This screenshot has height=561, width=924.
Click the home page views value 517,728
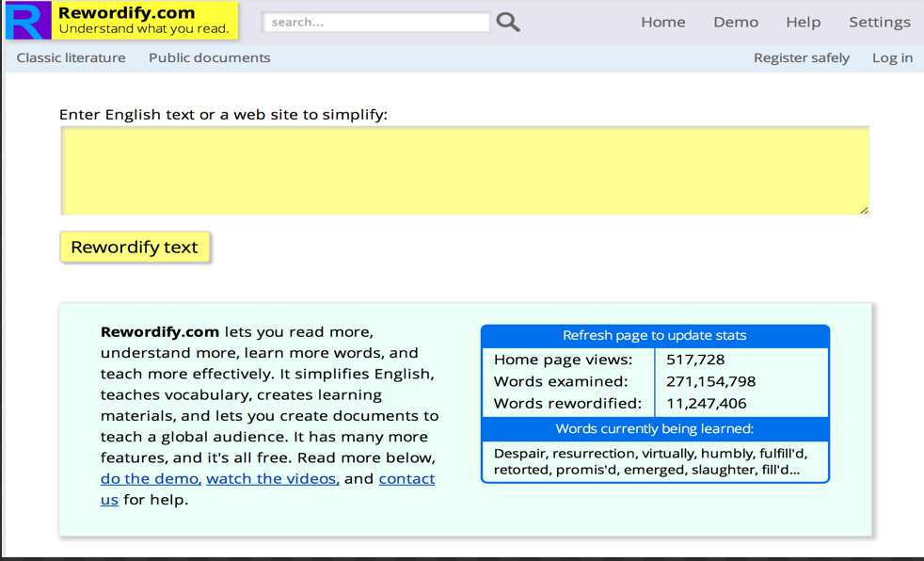click(x=695, y=360)
